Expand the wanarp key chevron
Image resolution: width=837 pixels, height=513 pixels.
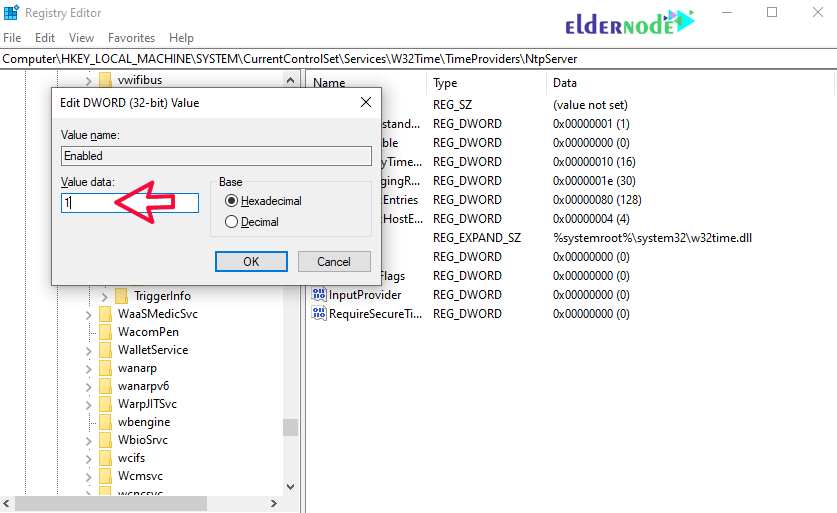point(89,368)
